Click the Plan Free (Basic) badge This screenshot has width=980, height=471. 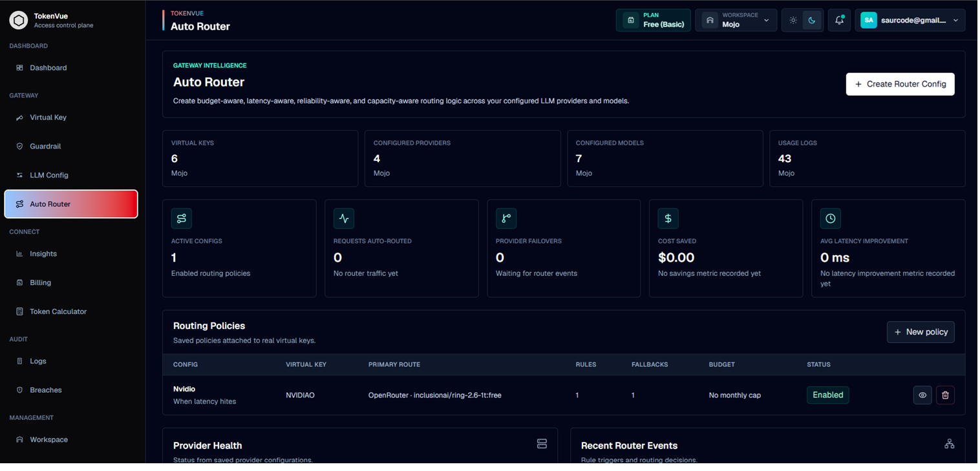coord(653,20)
